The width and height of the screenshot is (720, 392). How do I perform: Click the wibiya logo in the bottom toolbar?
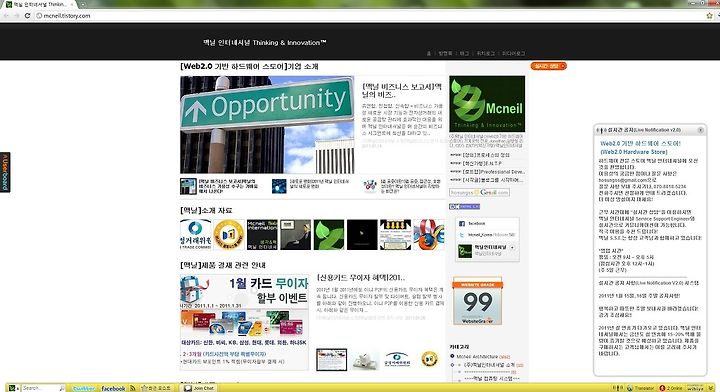695,388
